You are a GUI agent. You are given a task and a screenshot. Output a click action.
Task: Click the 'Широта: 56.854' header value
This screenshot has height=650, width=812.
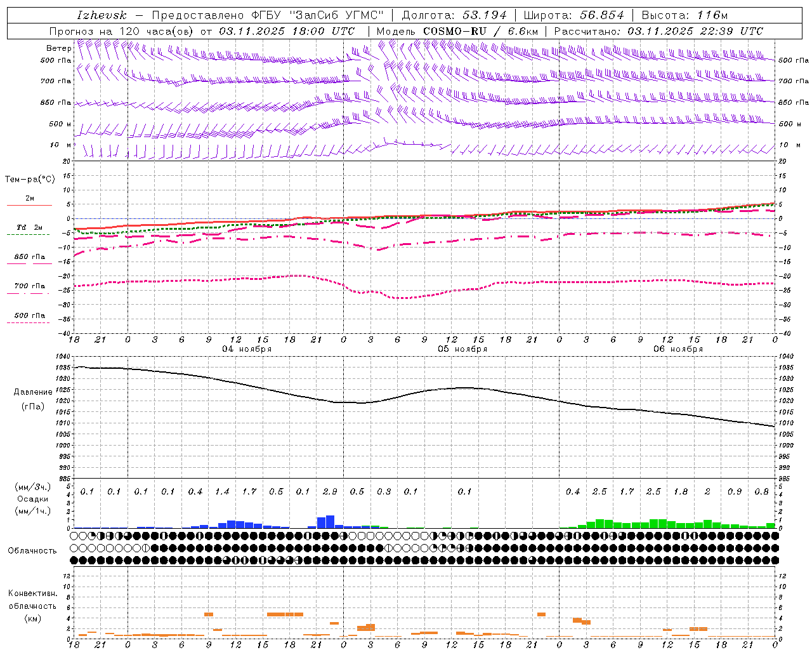(573, 15)
